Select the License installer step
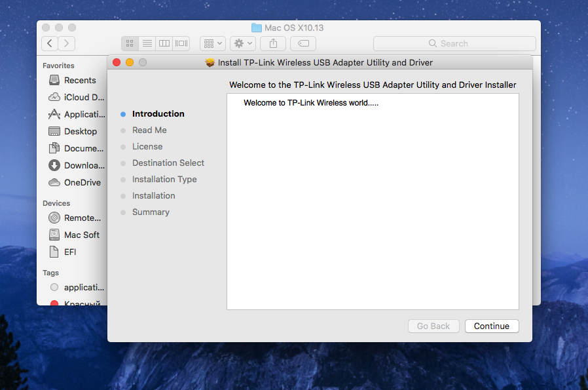 147,146
